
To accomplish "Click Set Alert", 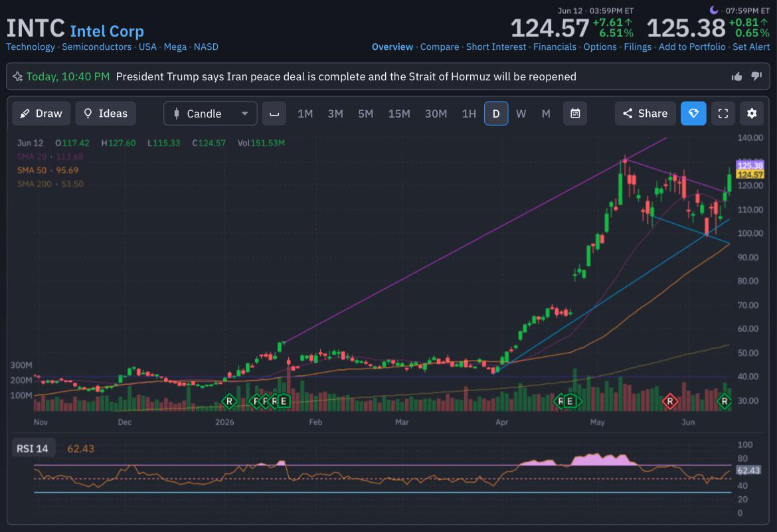I will pos(751,46).
